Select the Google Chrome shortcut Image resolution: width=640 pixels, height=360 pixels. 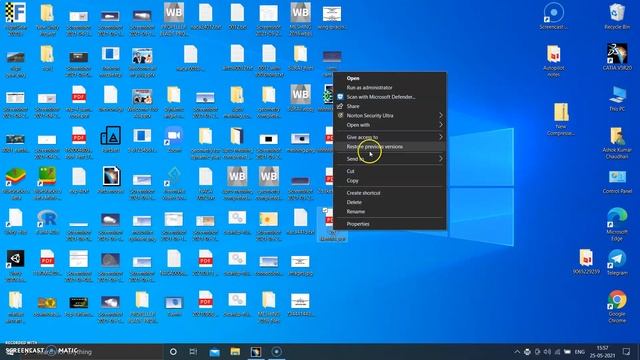click(617, 306)
